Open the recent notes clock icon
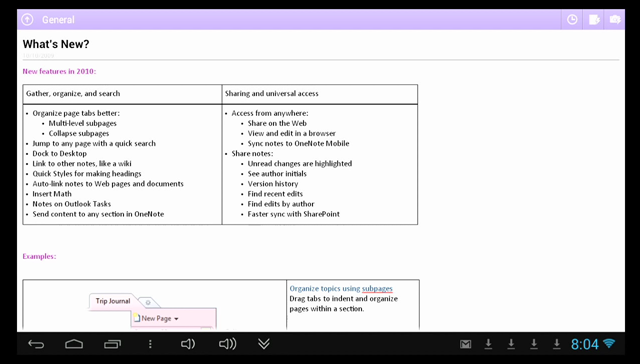 point(572,19)
